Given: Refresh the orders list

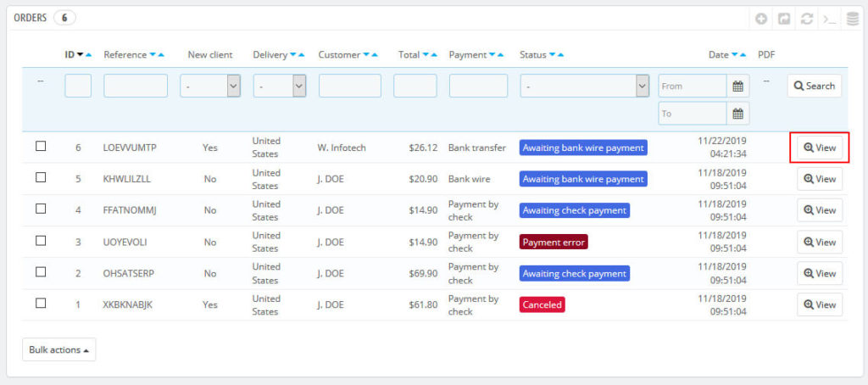Looking at the screenshot, I should [806, 19].
